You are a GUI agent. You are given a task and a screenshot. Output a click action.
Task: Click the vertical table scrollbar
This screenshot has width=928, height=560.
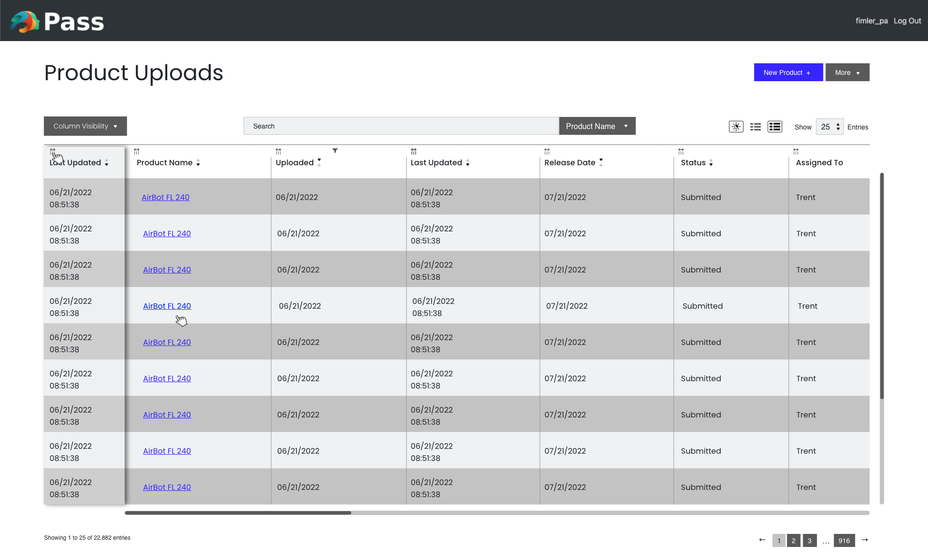(x=882, y=286)
